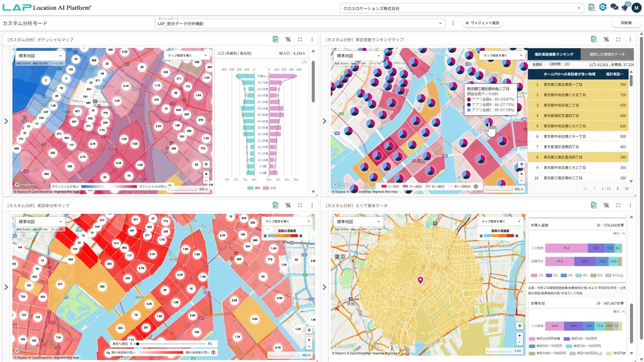Click report icon on 来訪率分布マップ widget

click(275, 205)
